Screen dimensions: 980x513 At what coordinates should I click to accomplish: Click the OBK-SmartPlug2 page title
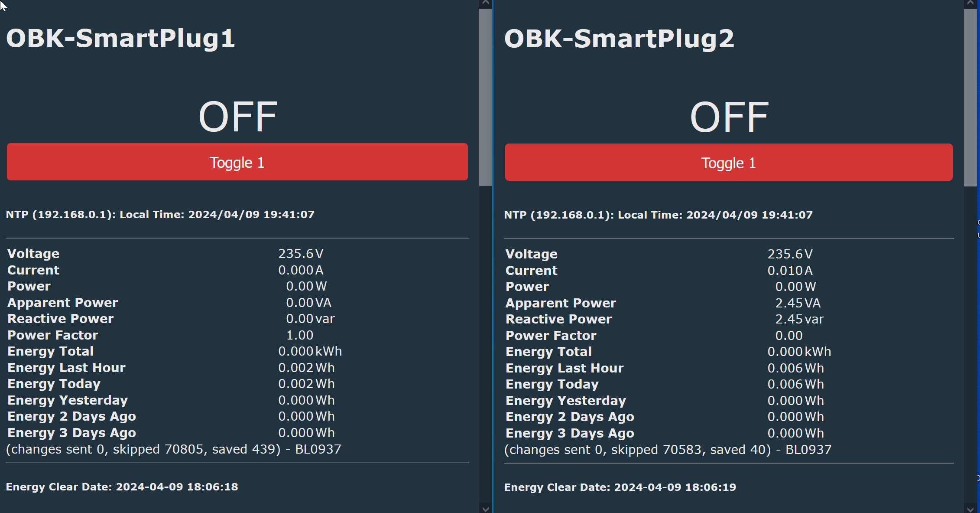pos(619,38)
